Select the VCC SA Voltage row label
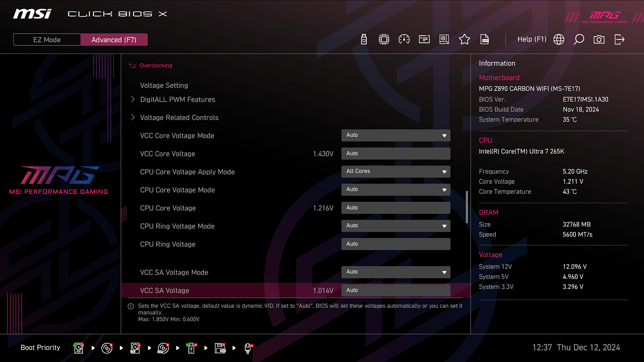The width and height of the screenshot is (644, 362). coord(165,290)
